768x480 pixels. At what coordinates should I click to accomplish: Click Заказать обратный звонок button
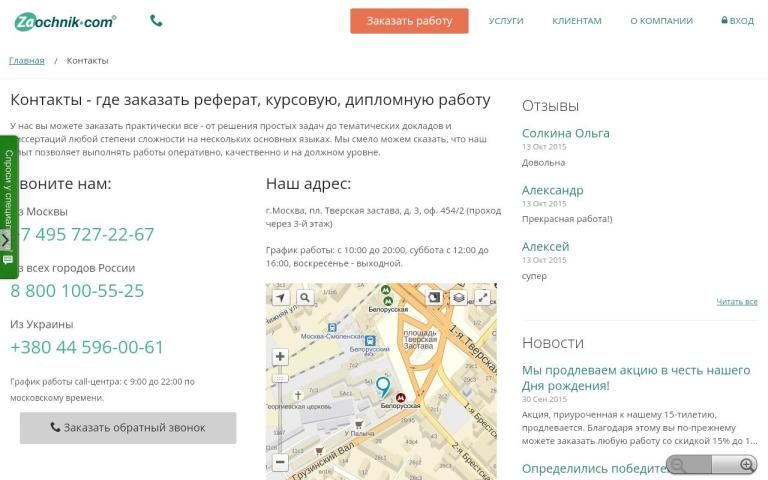(128, 428)
